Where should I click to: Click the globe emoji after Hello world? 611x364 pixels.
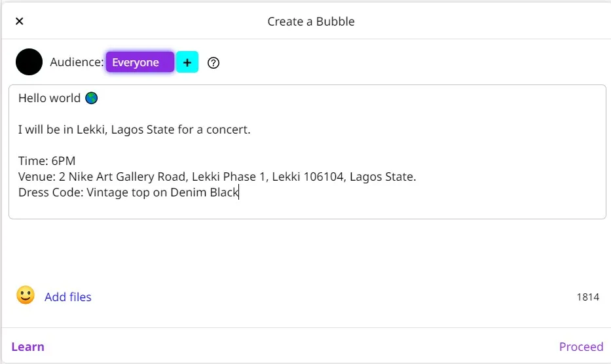coord(92,98)
